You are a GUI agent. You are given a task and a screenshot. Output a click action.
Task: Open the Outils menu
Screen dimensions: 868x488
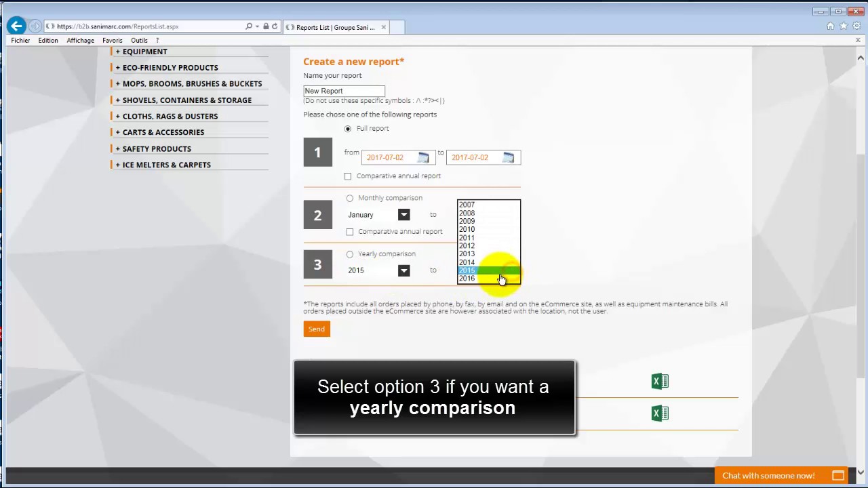139,41
